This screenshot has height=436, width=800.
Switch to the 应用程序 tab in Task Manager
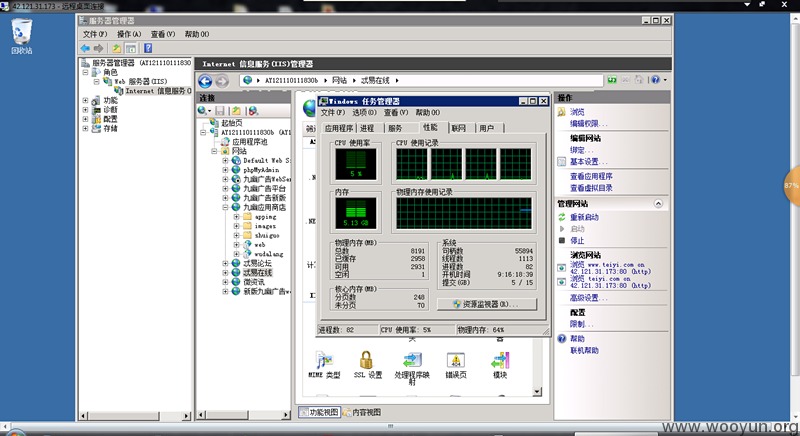pos(339,128)
